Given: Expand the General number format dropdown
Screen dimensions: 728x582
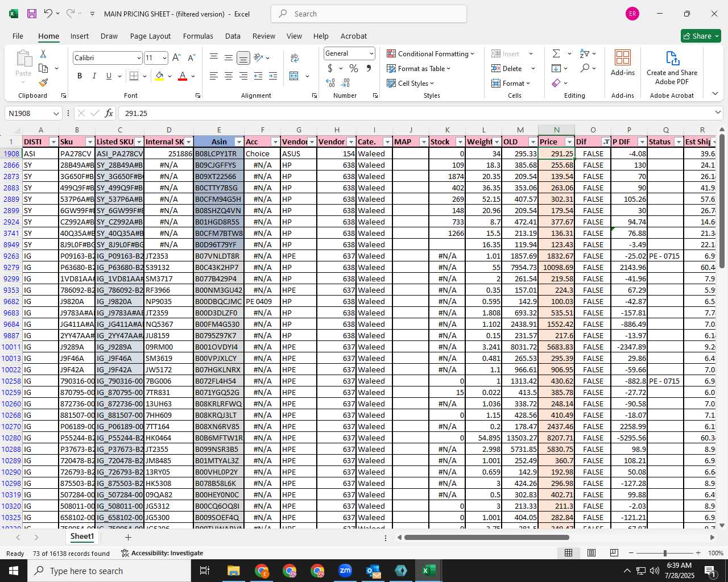Looking at the screenshot, I should coord(371,53).
